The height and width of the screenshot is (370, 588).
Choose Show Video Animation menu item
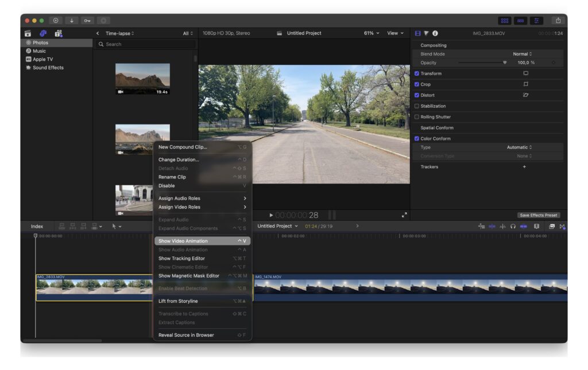(203, 241)
